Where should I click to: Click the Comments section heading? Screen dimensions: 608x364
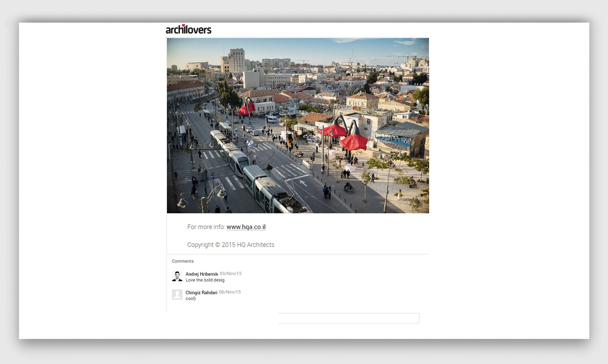183,261
